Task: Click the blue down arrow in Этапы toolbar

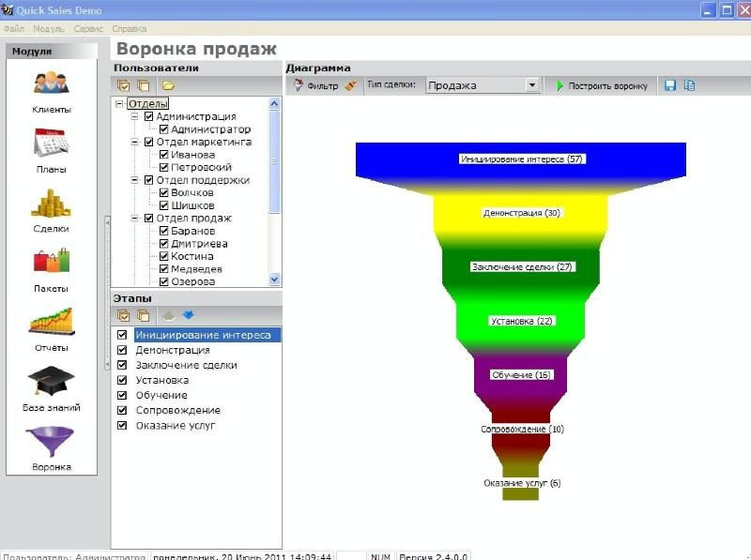Action: click(189, 315)
